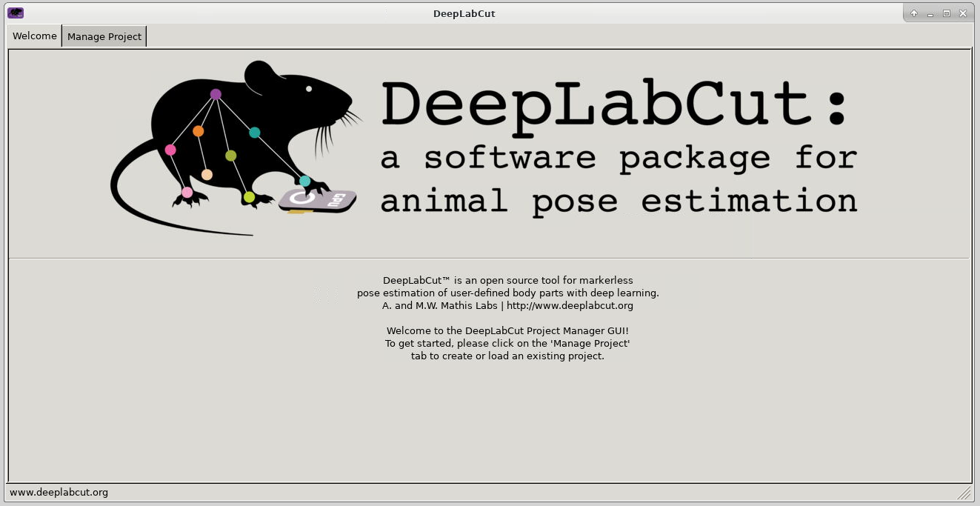Click the yellow-green keypoint near the front paw
This screenshot has width=980, height=506.
pyautogui.click(x=249, y=199)
